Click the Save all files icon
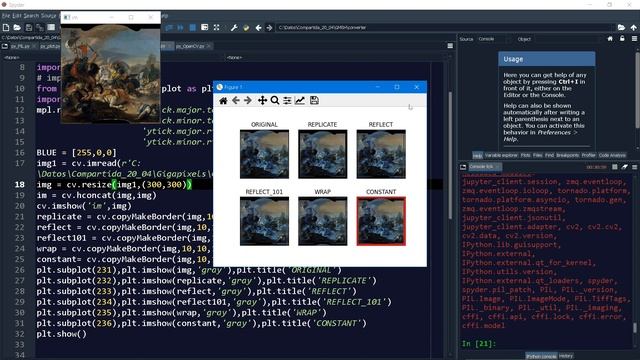 coord(40,27)
